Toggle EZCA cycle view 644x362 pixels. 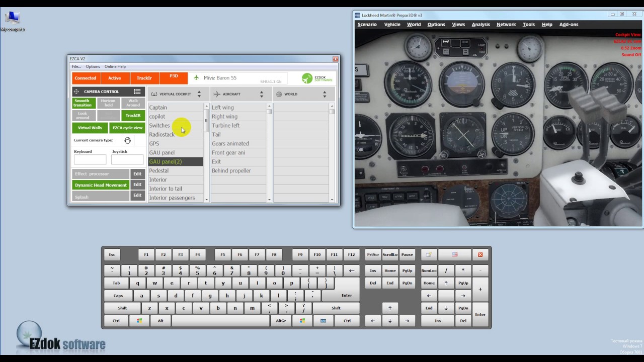coord(127,128)
